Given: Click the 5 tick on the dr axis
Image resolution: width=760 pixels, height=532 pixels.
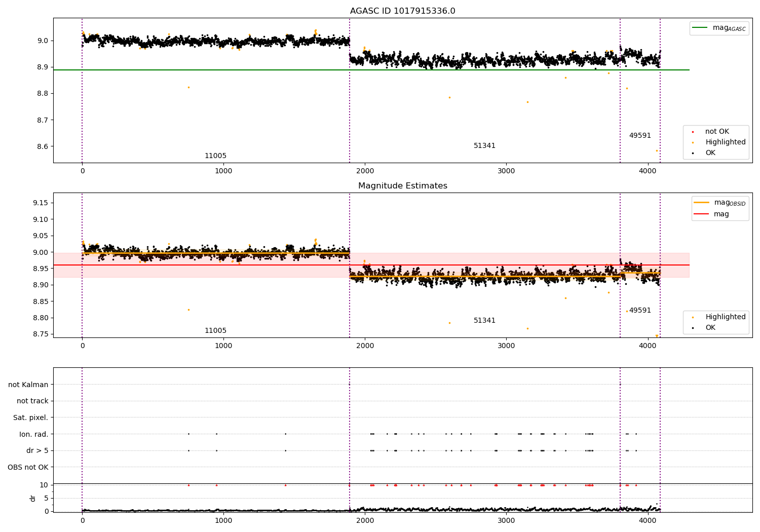Looking at the screenshot, I should coord(46,498).
